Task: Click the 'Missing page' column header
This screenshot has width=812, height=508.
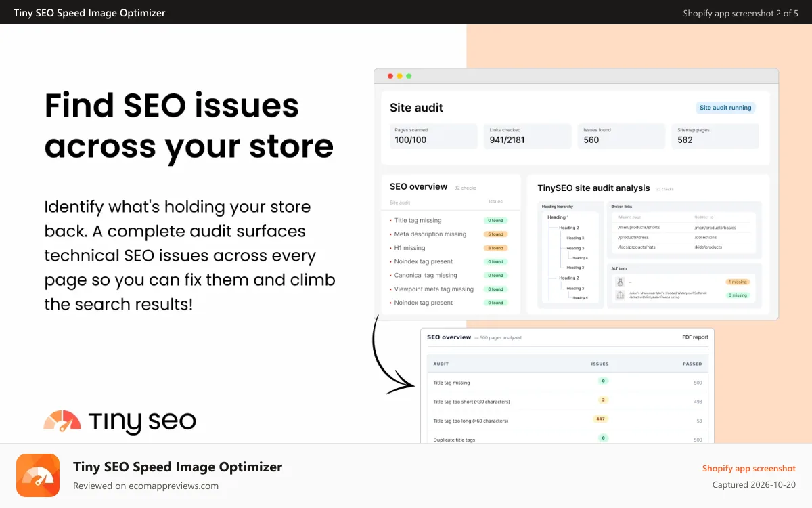Action: tap(629, 217)
